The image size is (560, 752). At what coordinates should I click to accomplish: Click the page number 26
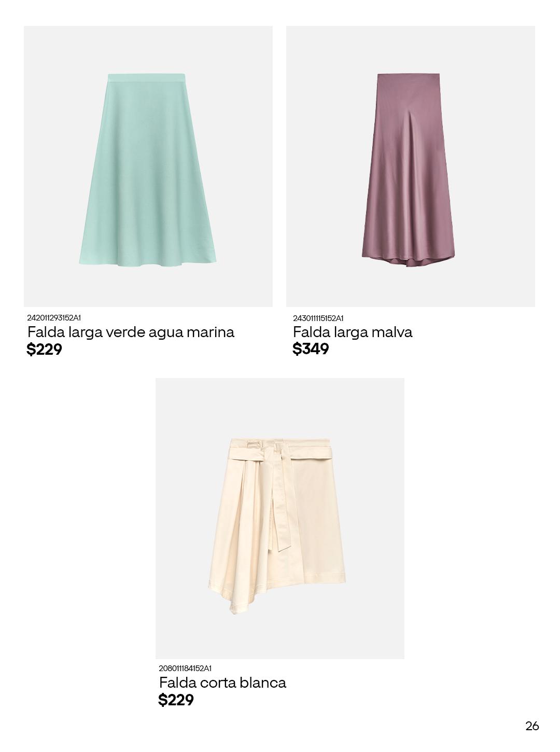(x=532, y=726)
